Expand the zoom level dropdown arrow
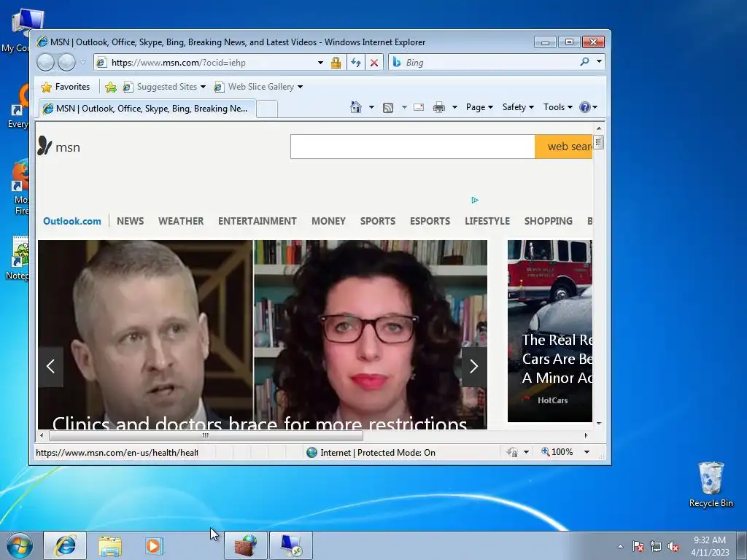 [587, 452]
